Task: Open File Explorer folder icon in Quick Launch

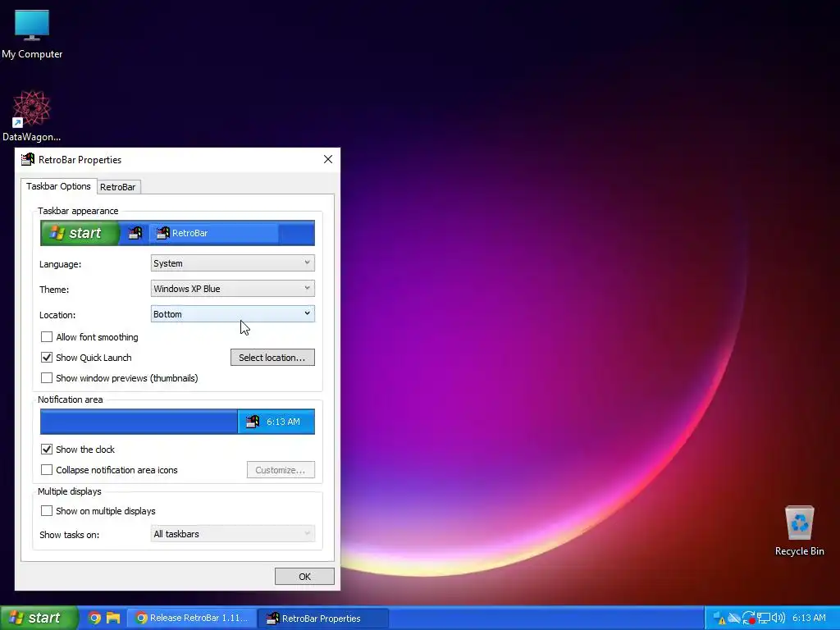Action: [x=113, y=618]
